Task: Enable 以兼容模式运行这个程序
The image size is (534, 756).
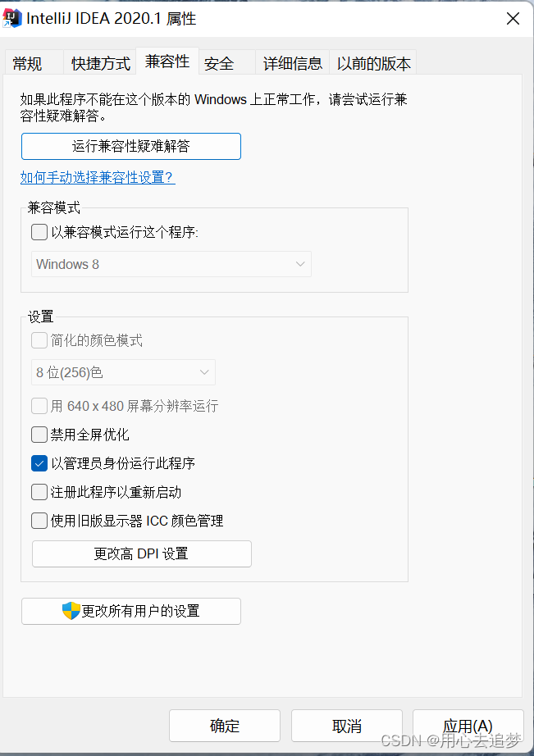Action: pos(39,232)
